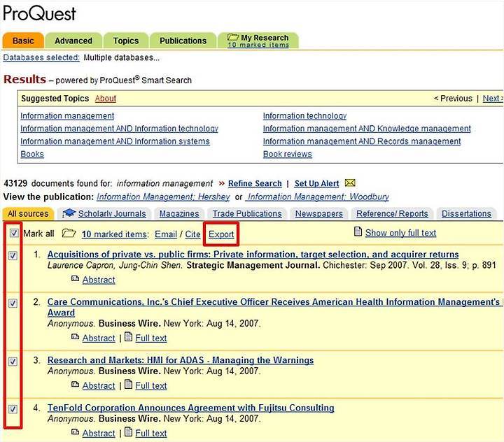Filter by Dissertations tab
The image size is (504, 442).
tap(466, 214)
